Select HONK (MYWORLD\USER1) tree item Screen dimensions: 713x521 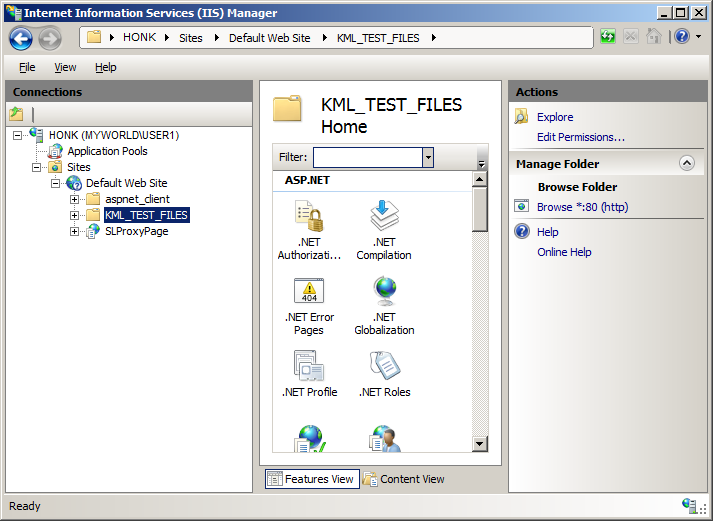point(114,135)
